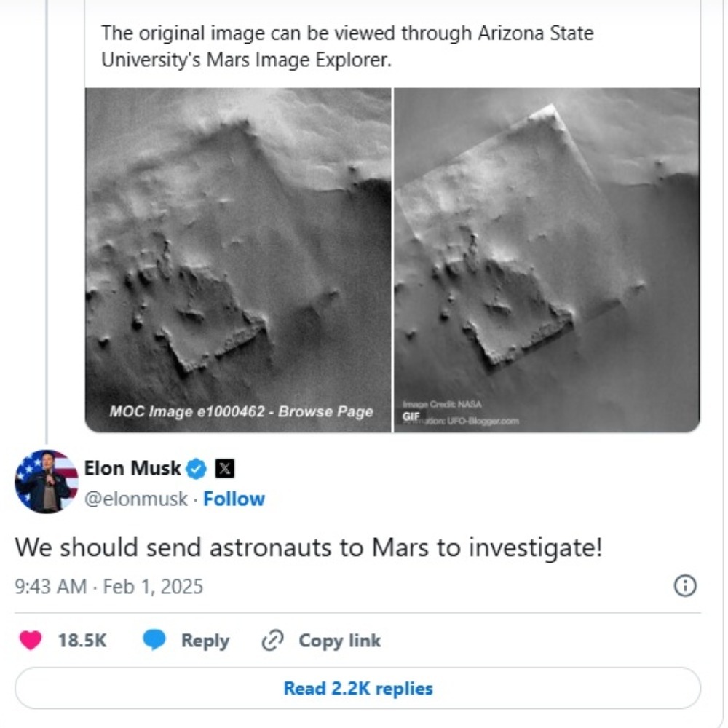Click the Copy link text label
Image resolution: width=728 pixels, height=728 pixels.
click(339, 641)
